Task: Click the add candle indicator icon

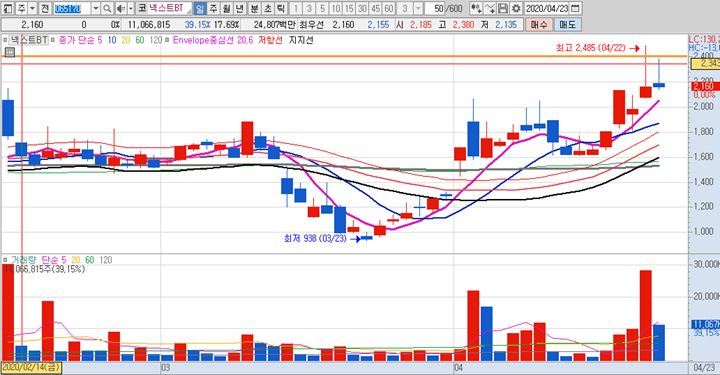Action: 476,8
